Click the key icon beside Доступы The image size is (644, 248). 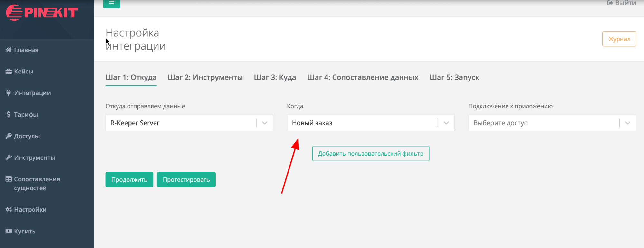9,136
